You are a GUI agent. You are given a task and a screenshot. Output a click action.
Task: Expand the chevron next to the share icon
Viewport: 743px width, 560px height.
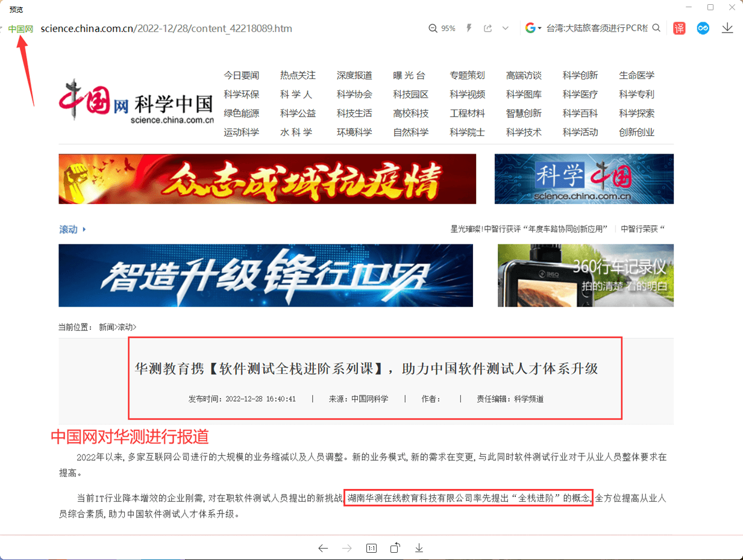506,28
